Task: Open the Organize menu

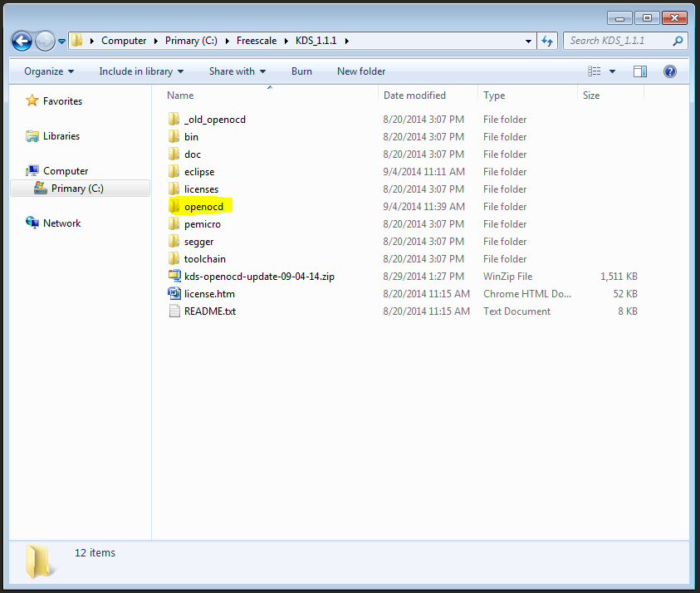Action: pos(49,71)
